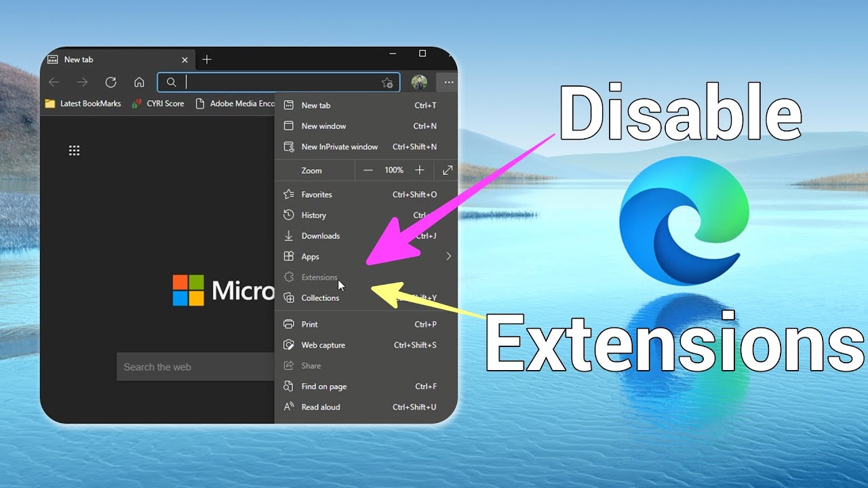
Task: Focus the address bar field
Action: [279, 82]
